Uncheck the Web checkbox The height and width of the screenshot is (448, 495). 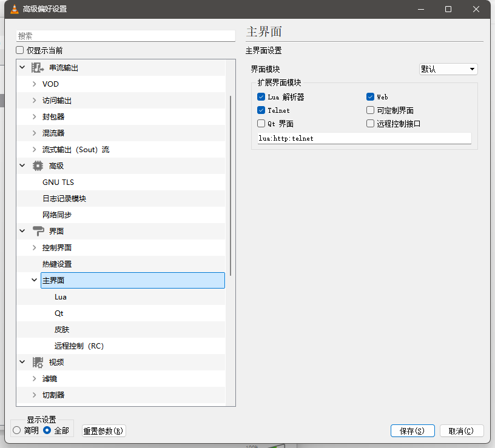370,96
